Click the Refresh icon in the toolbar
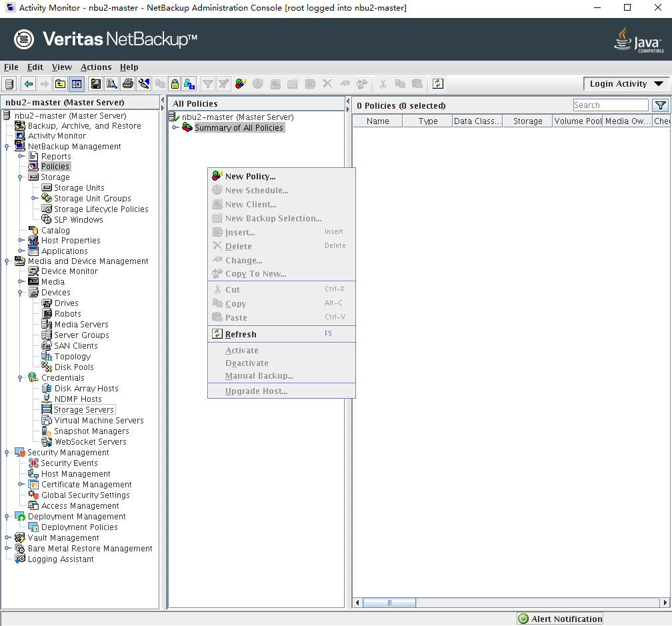This screenshot has height=626, width=672. point(437,84)
